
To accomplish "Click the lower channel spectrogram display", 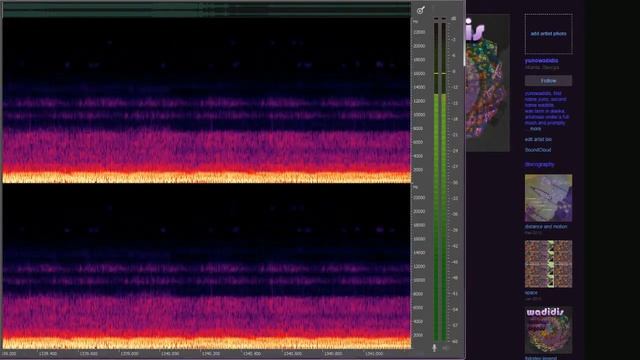I will pos(207,267).
